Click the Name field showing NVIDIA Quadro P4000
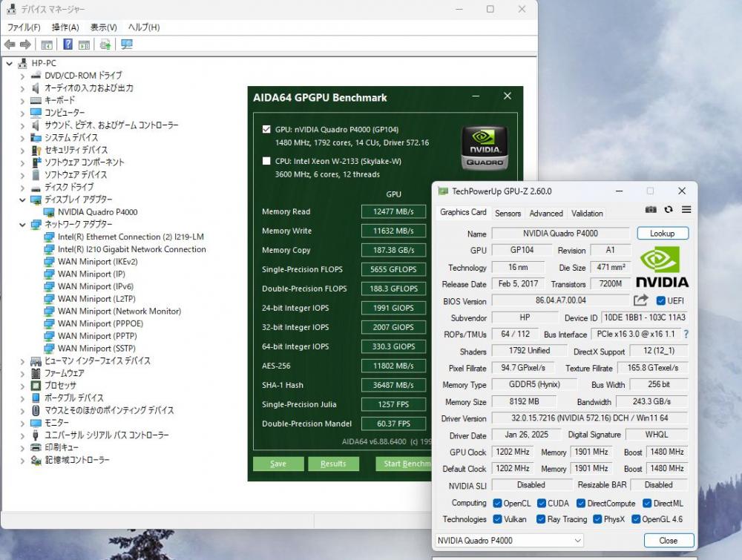 [x=561, y=233]
